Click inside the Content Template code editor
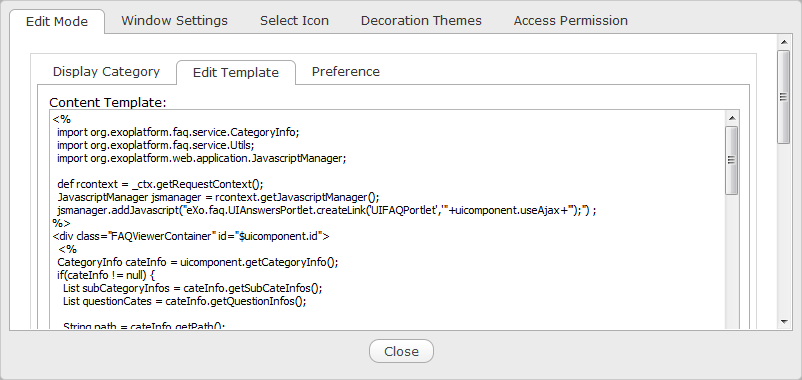The image size is (802, 380). (x=388, y=220)
